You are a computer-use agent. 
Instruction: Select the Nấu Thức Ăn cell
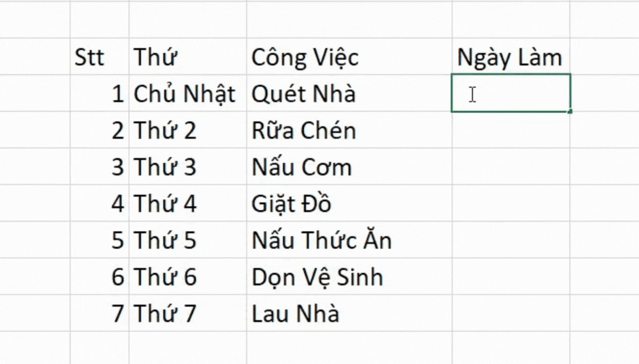(349, 240)
